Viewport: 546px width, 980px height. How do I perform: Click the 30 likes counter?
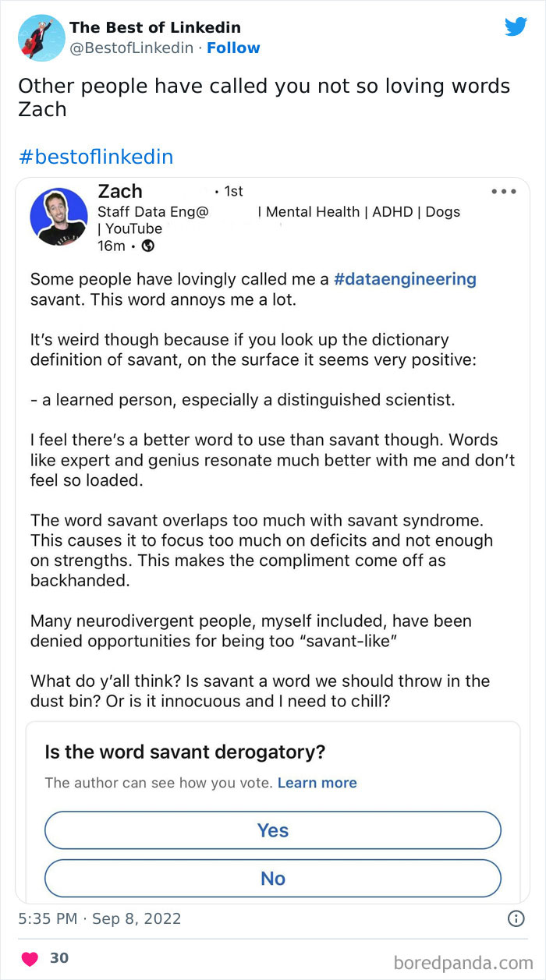click(x=58, y=958)
